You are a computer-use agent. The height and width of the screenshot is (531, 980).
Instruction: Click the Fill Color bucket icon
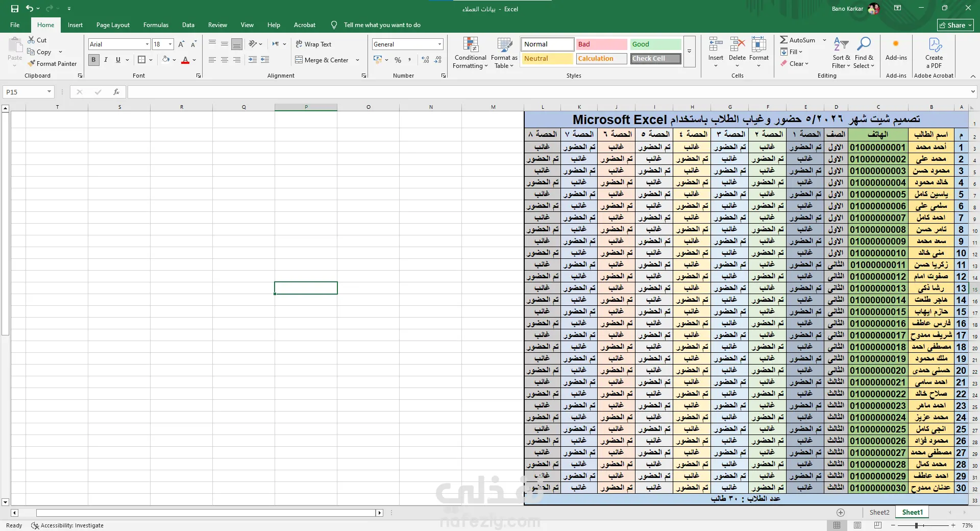click(x=166, y=60)
